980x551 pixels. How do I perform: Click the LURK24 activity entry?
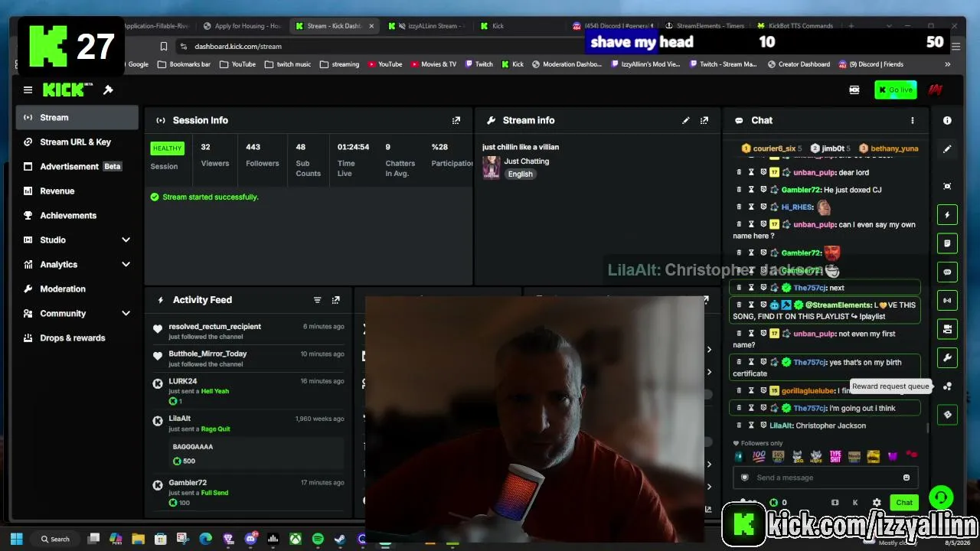(x=248, y=390)
